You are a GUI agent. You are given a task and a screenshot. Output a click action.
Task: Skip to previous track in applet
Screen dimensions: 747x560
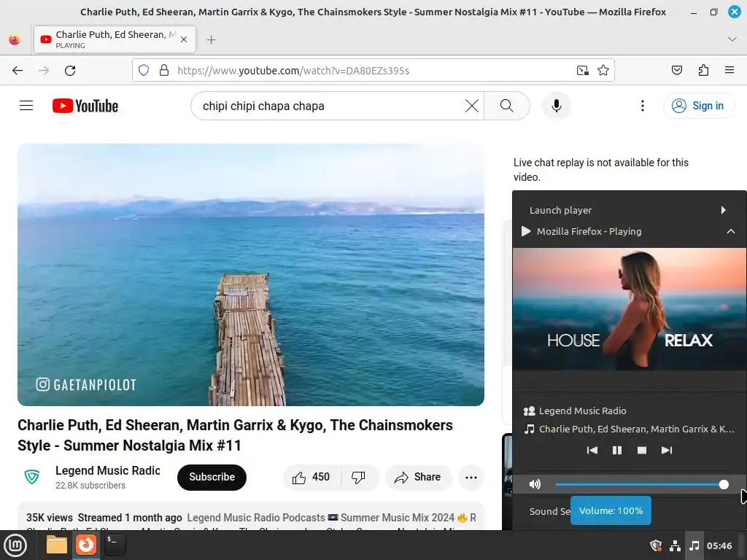point(592,450)
